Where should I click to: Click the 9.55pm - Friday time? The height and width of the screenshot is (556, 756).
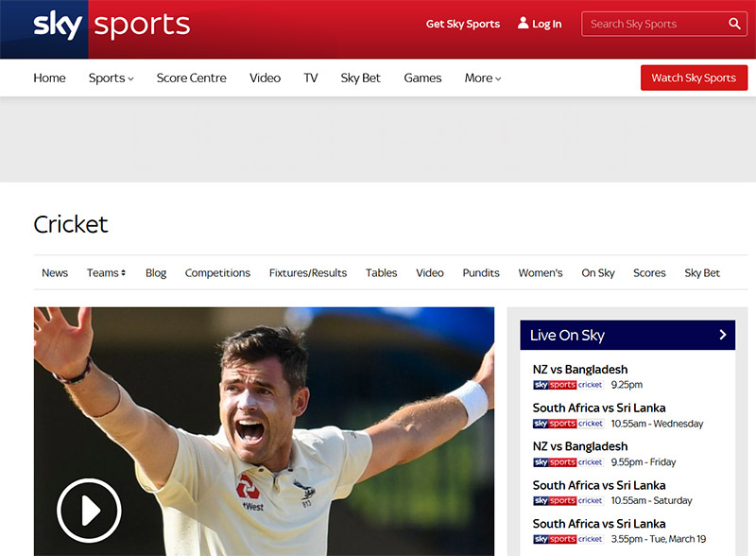[x=644, y=461]
